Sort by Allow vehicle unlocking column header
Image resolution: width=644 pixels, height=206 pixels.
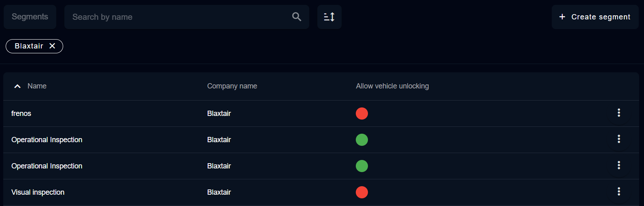(392, 86)
